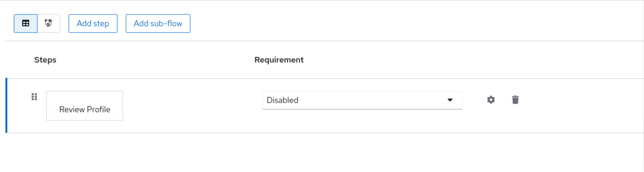
Task: Click the Review Profile label text
Action: [85, 110]
